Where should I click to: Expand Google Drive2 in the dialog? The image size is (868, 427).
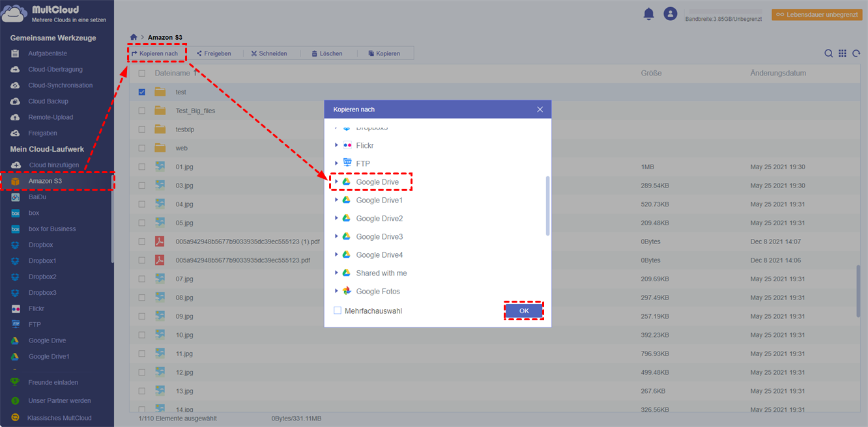tap(336, 218)
